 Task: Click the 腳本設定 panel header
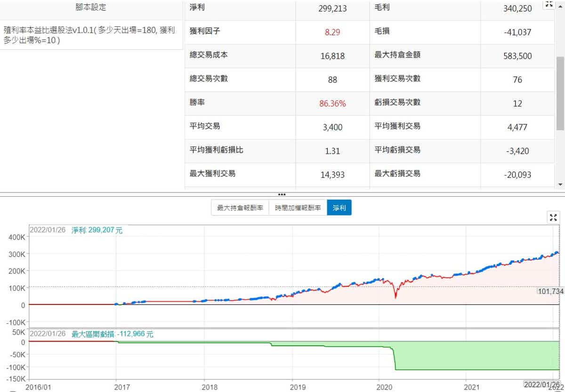point(91,8)
